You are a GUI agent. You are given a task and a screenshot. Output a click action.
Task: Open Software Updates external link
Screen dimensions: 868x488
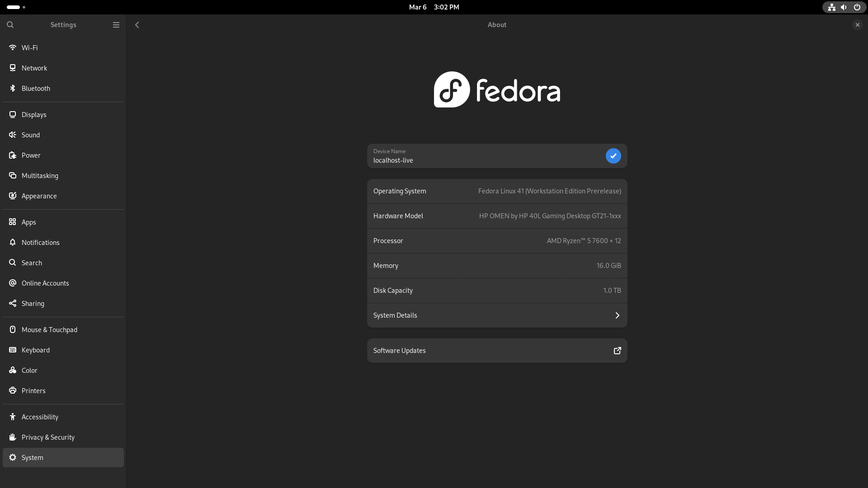617,350
